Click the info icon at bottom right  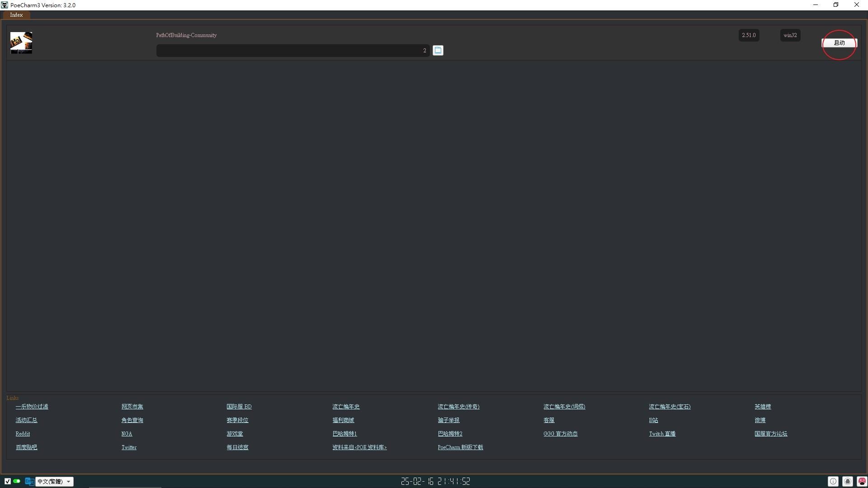[833, 481]
